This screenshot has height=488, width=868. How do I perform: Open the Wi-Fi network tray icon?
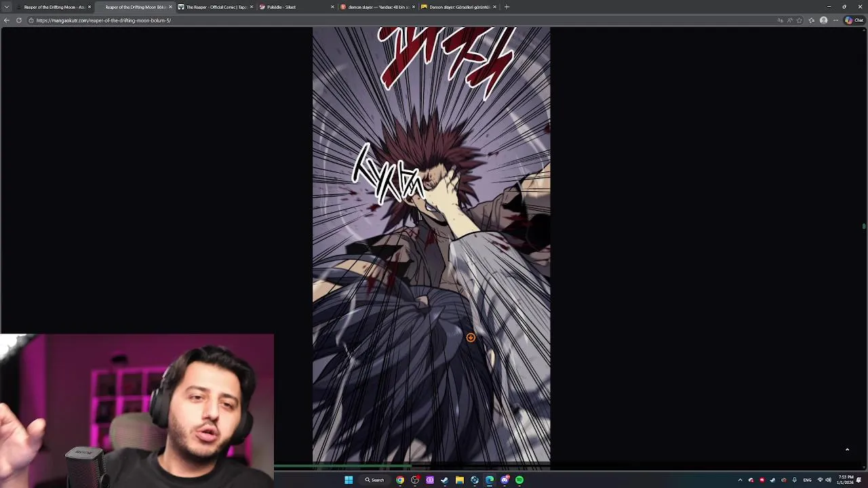point(820,480)
